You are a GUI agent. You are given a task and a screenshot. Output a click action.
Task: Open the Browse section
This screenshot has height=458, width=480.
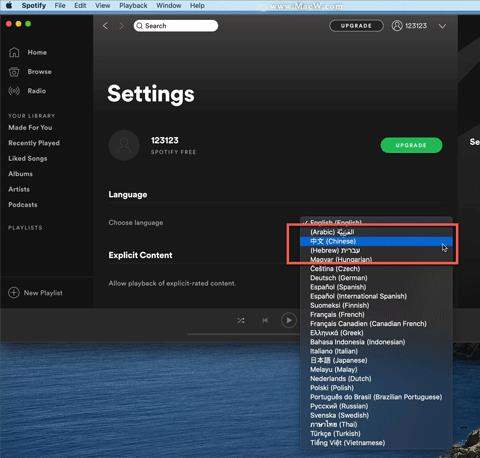[40, 72]
